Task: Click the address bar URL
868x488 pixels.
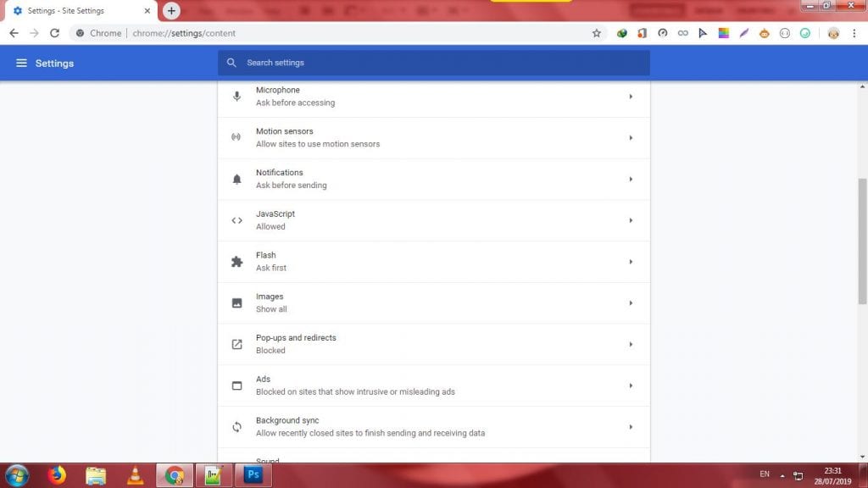Action: pos(184,33)
